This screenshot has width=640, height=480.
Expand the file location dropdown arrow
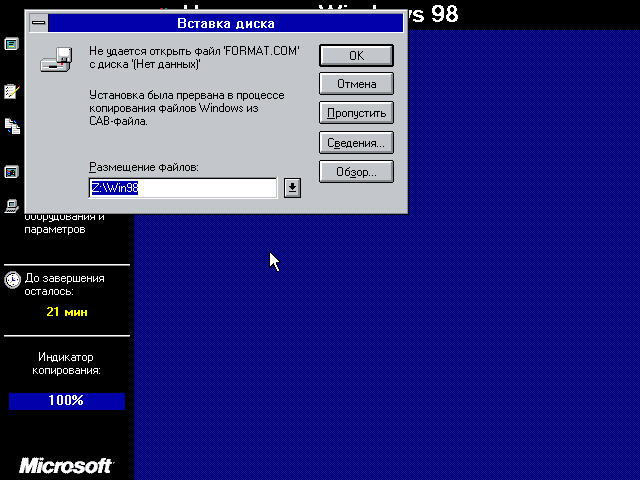292,188
